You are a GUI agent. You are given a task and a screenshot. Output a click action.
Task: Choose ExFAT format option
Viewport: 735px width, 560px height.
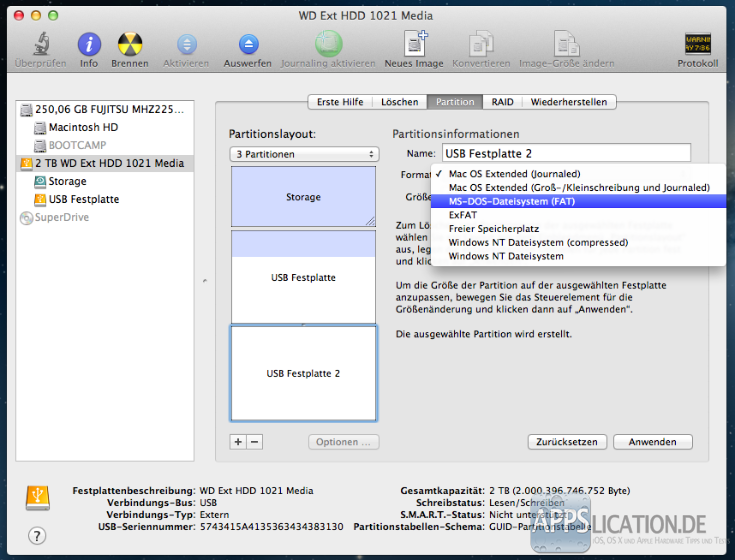(578, 215)
